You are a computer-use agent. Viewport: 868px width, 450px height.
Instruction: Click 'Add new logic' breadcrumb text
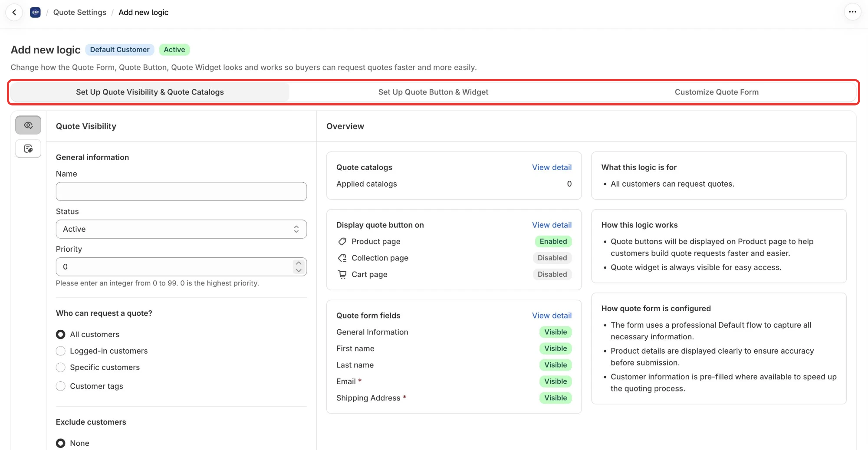(144, 12)
